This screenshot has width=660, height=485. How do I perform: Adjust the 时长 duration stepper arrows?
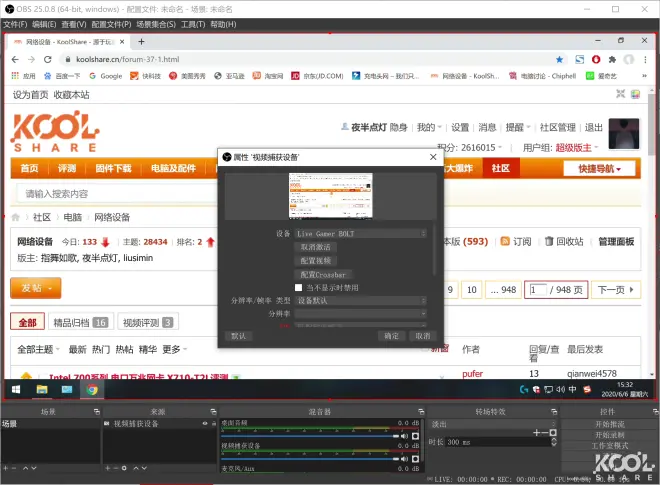554,442
